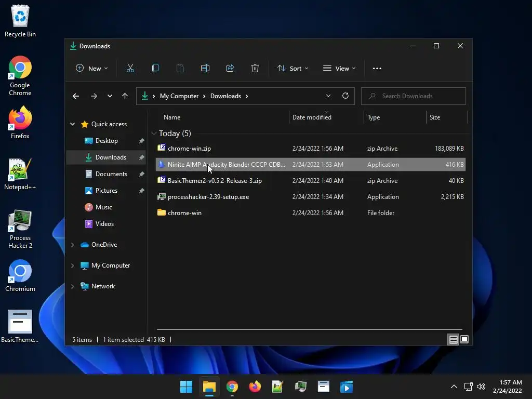
Task: Expand address bar history dropdown
Action: pyautogui.click(x=328, y=96)
